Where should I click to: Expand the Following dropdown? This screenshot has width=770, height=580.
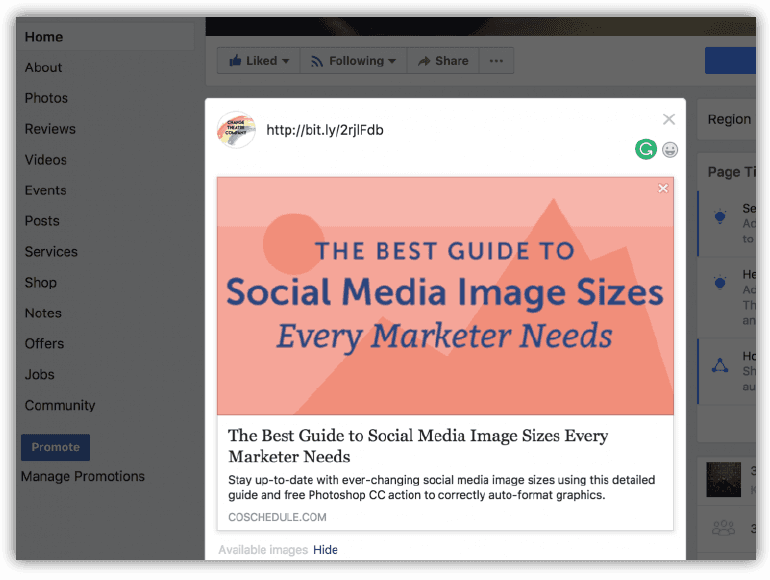click(354, 61)
